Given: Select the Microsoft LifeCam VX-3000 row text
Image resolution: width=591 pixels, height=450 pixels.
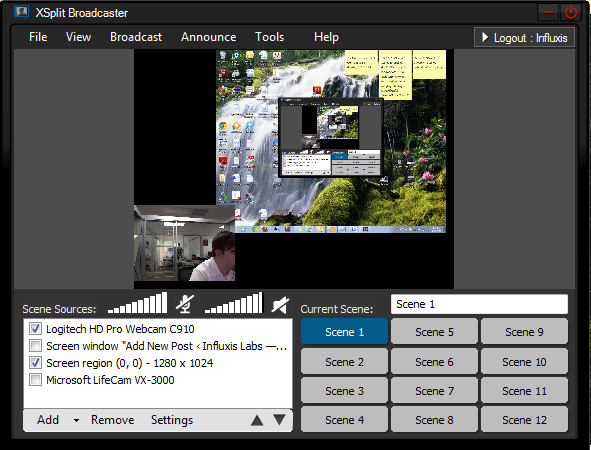Looking at the screenshot, I should click(110, 380).
